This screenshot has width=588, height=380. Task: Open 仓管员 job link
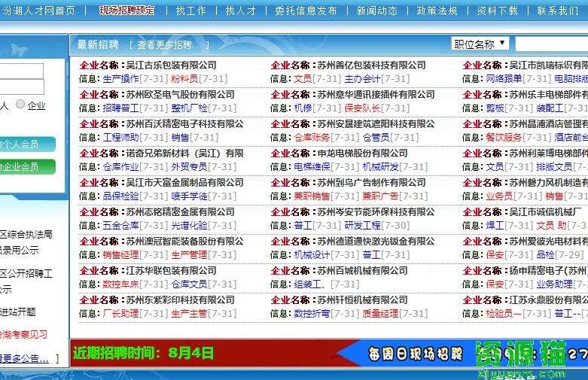point(376,138)
